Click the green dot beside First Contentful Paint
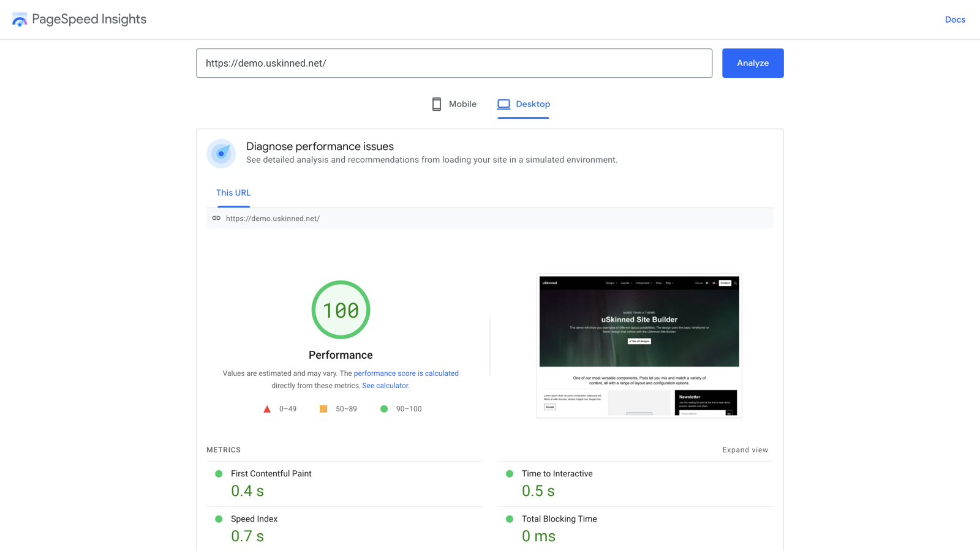This screenshot has width=980, height=551. 218,473
